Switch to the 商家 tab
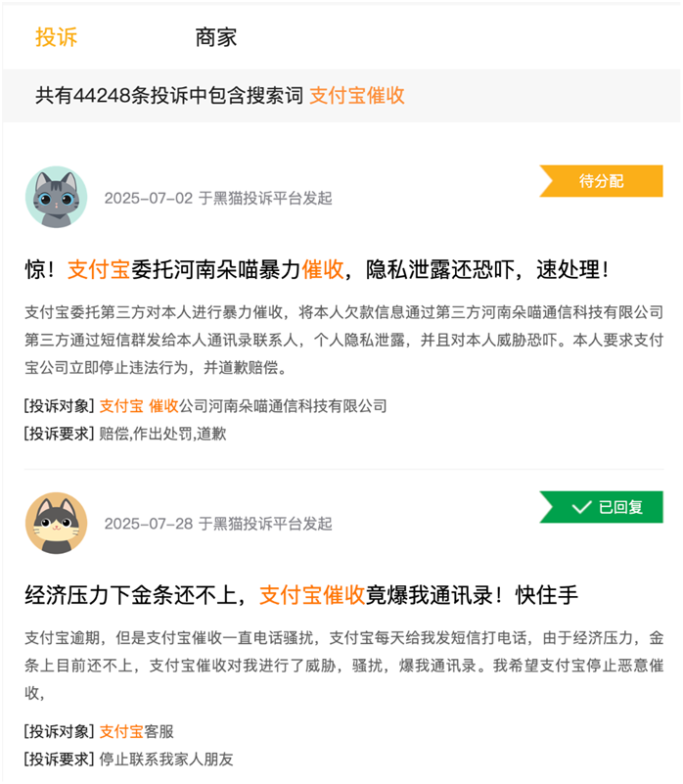 (215, 37)
